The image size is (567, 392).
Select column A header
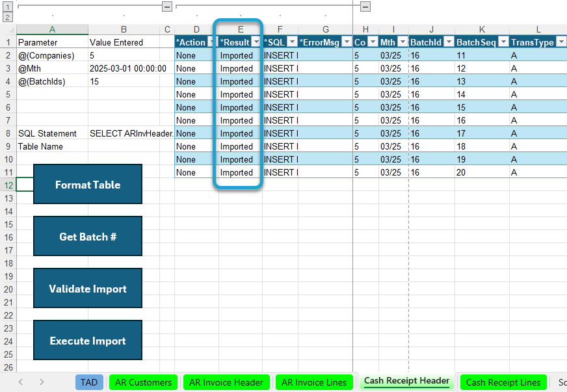(52, 30)
